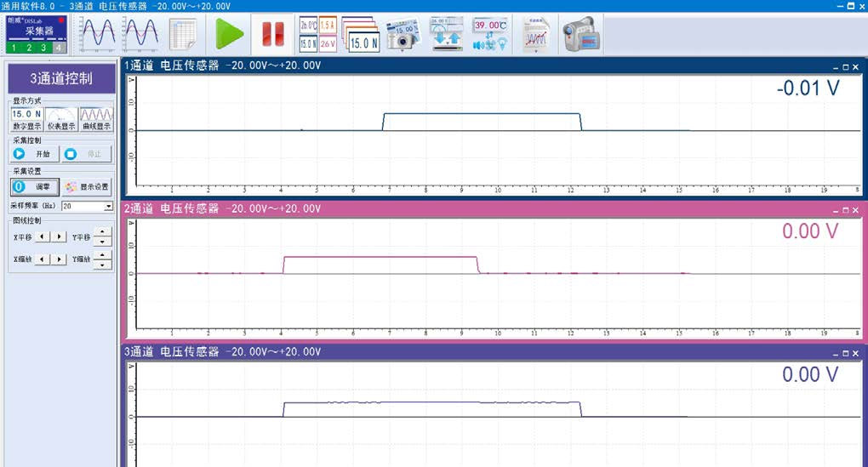
Task: Open the DISLab collector (采集器) icon
Action: click(x=35, y=34)
